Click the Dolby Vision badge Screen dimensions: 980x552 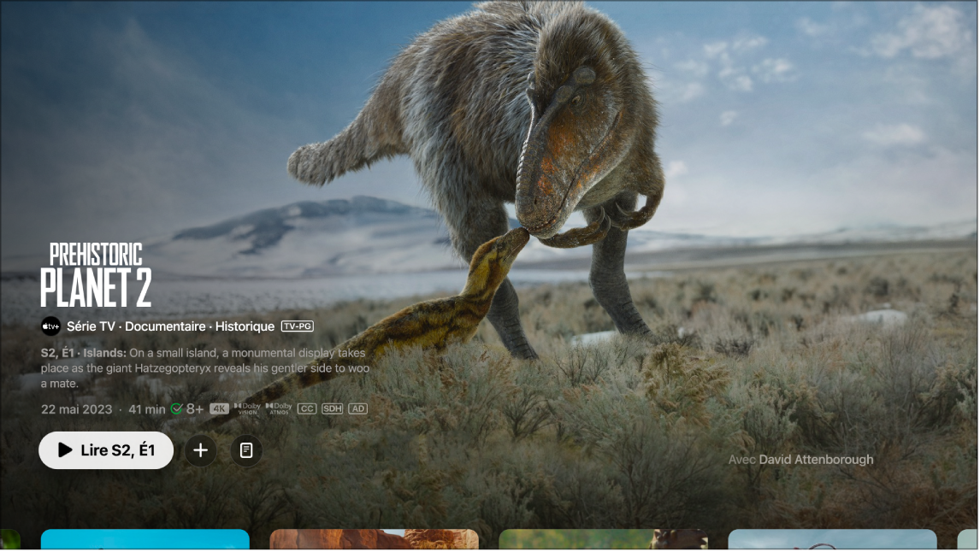pos(247,409)
